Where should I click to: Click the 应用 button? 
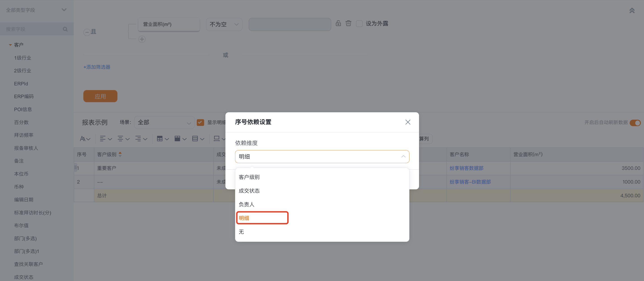(x=100, y=96)
